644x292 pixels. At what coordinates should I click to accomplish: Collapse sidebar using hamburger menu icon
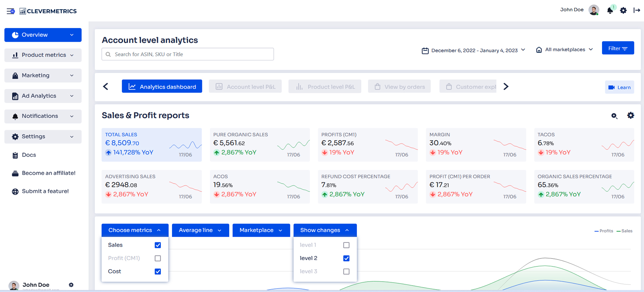[x=11, y=11]
